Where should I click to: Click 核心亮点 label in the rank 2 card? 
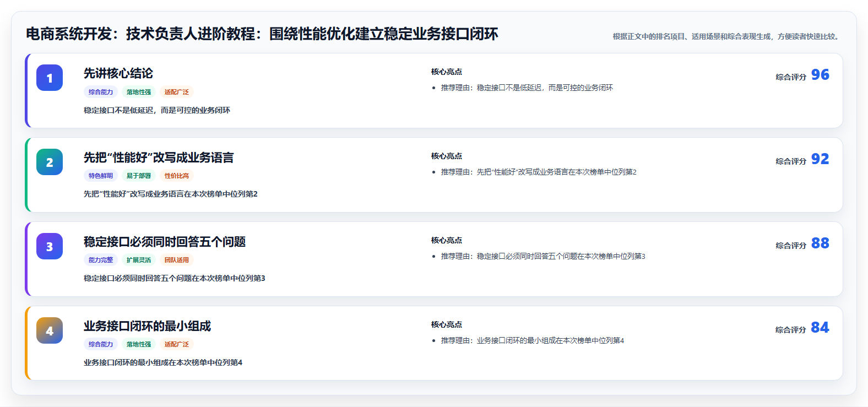[x=447, y=156]
